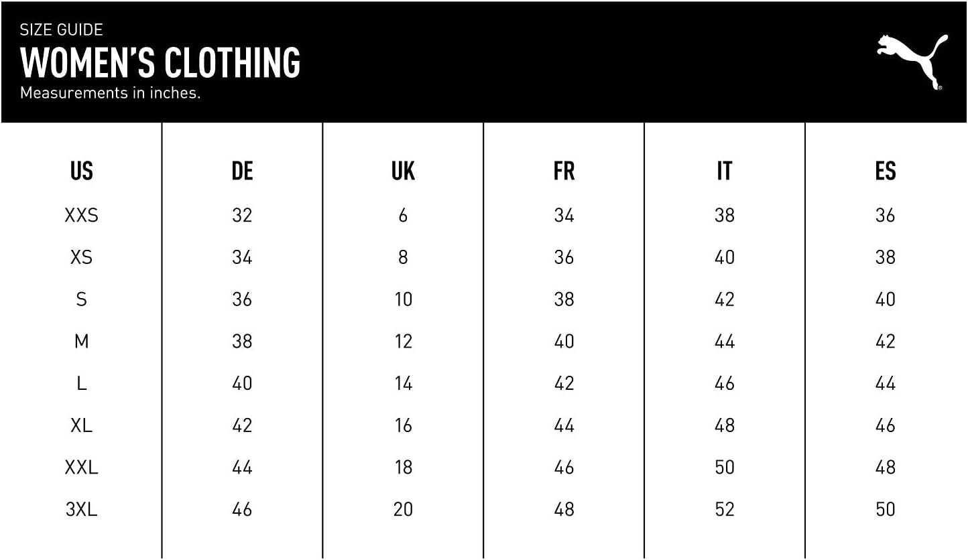Click UK size 20 in 3XL row

403,510
